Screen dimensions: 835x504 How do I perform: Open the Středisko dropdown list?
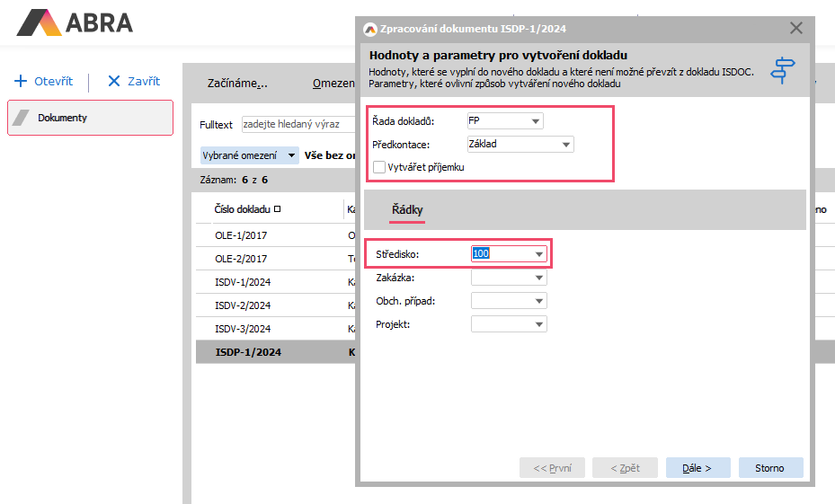(x=538, y=254)
